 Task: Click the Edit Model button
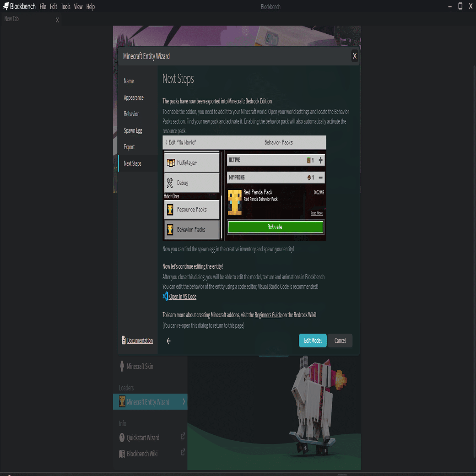(313, 341)
